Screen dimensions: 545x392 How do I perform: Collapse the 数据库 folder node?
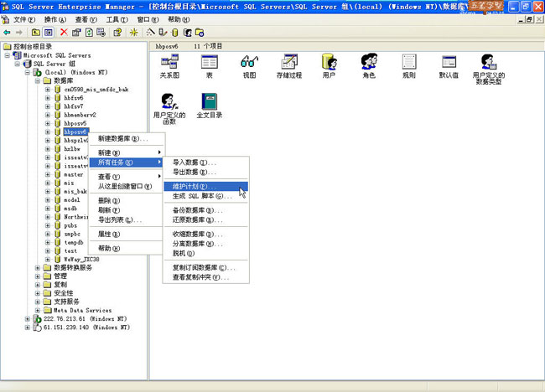38,81
